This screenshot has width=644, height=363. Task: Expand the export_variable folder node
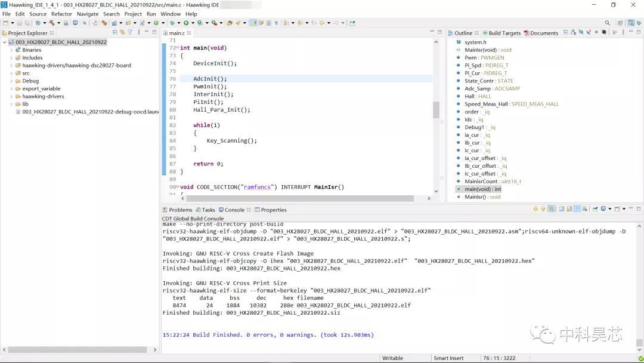(11, 88)
